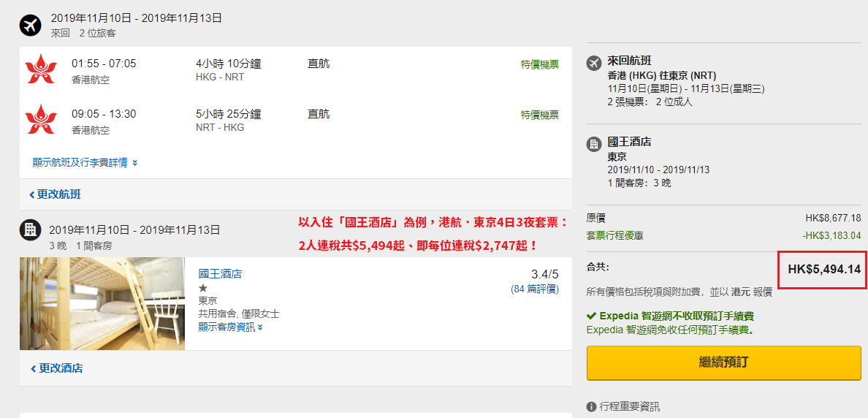Image resolution: width=868 pixels, height=418 pixels.
Task: Click the 4小時 10分鐘 duration text
Action: 229,64
